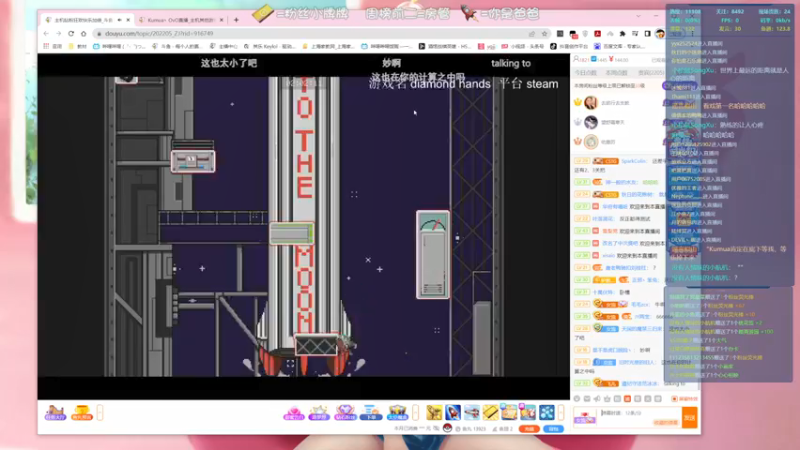The height and width of the screenshot is (450, 800).
Task: Open the apps grid in bookmarks bar
Action: [46, 46]
